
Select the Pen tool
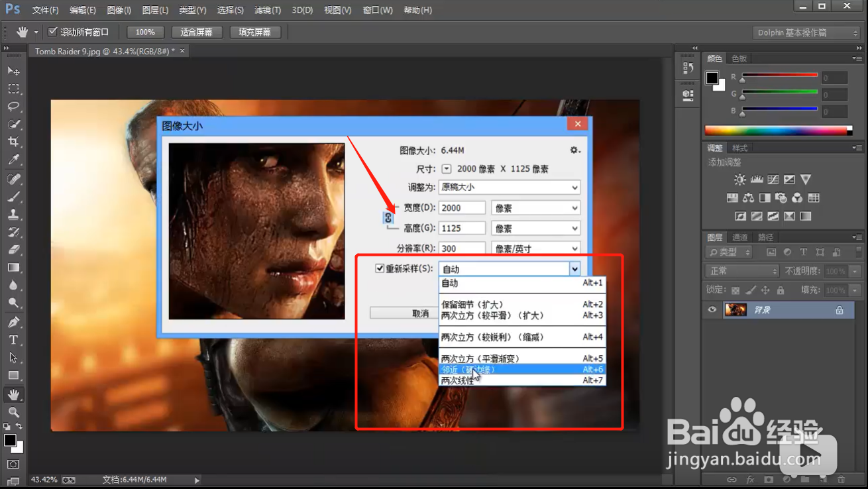tap(13, 322)
